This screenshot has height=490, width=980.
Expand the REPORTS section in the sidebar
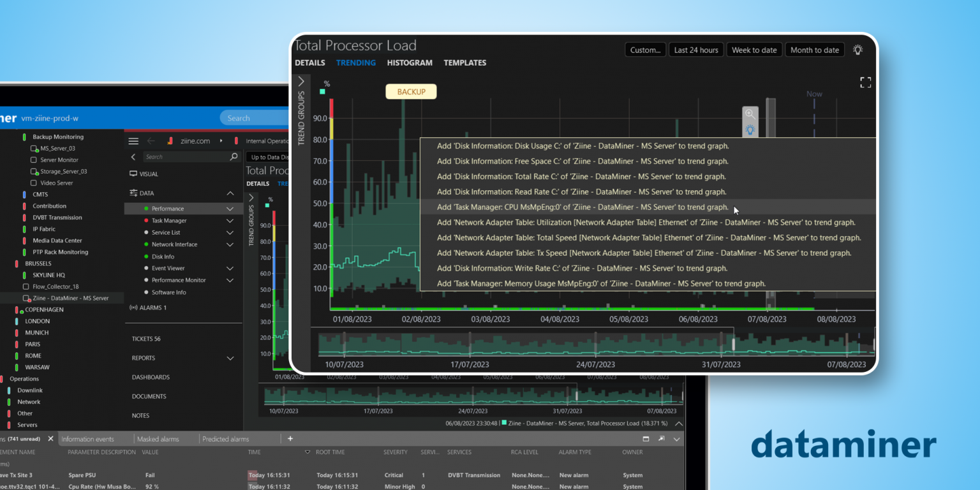click(230, 358)
